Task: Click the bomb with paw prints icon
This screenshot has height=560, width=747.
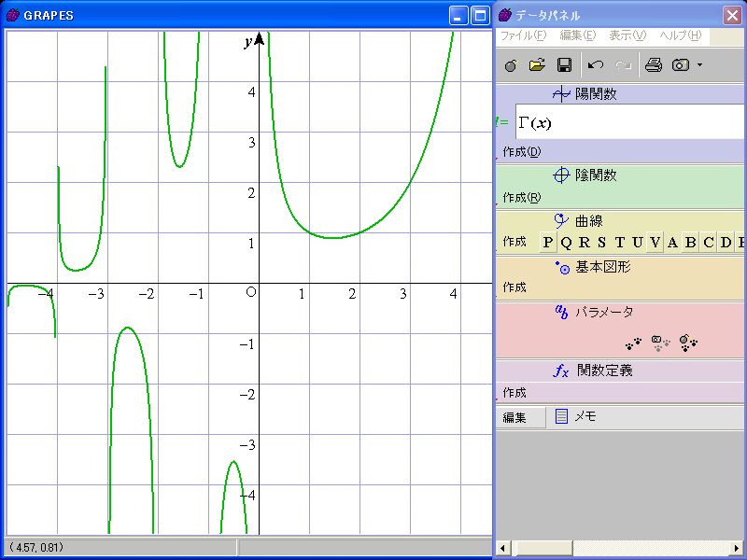Action: (x=689, y=343)
